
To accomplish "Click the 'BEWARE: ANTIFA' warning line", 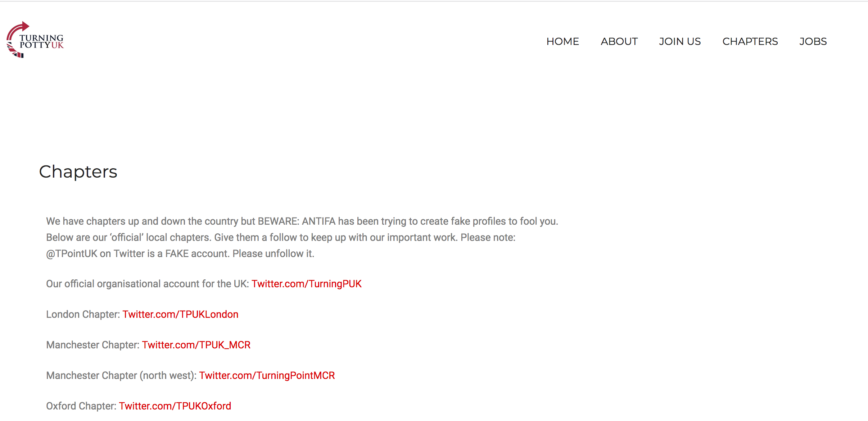I will click(x=302, y=221).
